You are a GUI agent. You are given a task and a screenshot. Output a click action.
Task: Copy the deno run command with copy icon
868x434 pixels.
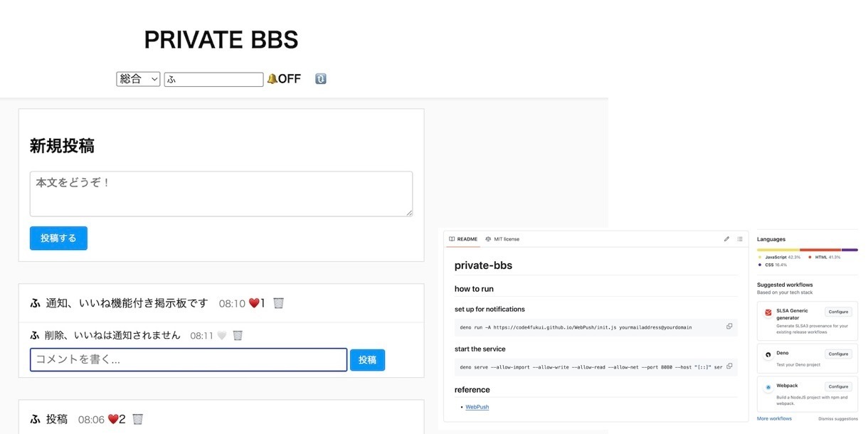point(729,327)
